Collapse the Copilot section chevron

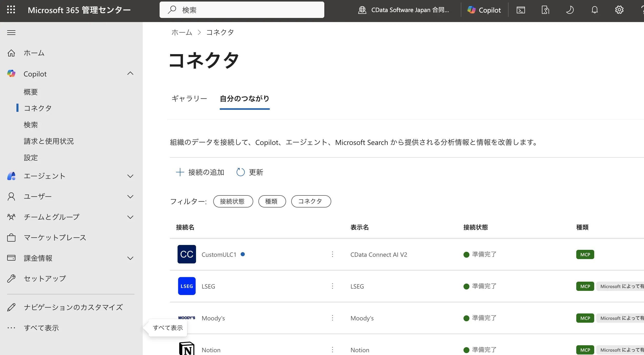pyautogui.click(x=130, y=74)
